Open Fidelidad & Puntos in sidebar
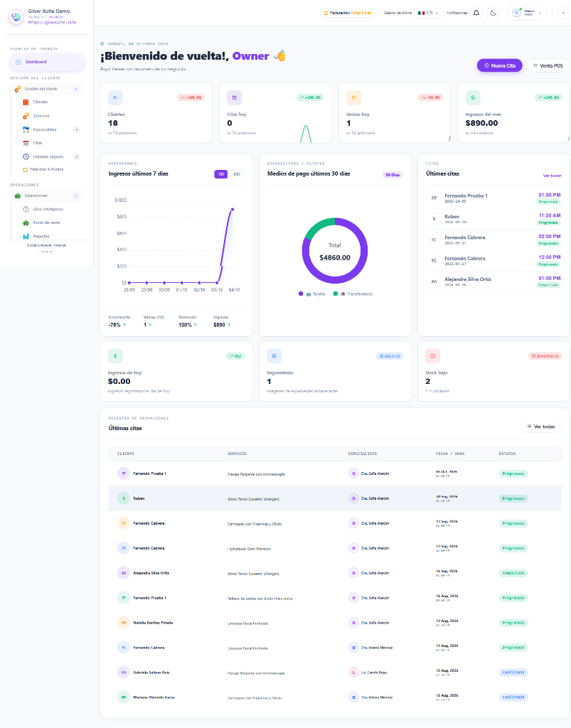 point(46,169)
